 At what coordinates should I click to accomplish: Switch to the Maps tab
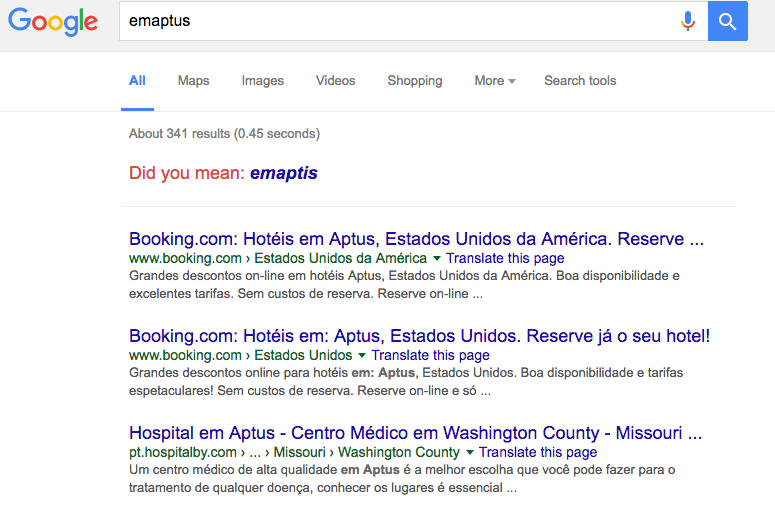(x=193, y=81)
